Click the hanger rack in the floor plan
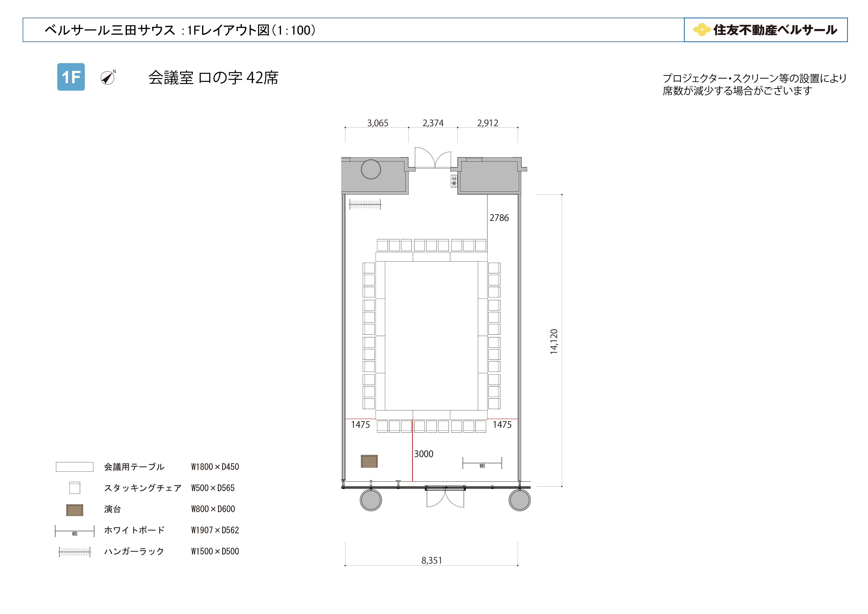 pos(365,205)
